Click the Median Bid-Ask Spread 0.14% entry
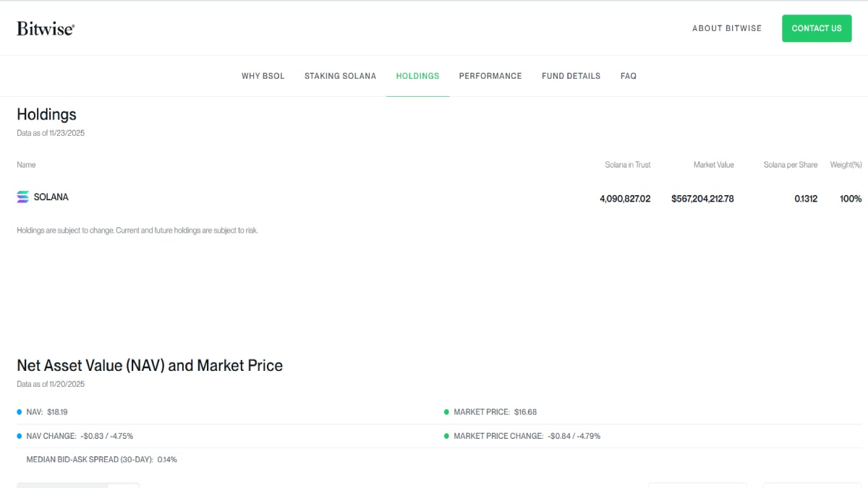The image size is (868, 488). 102,459
